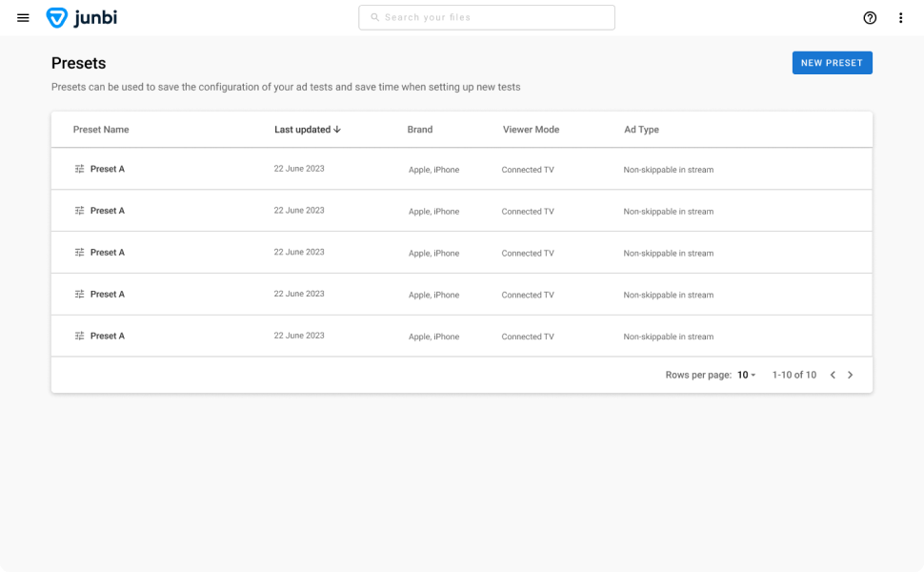Click the Ad Type column header
The image size is (924, 572).
tap(641, 130)
